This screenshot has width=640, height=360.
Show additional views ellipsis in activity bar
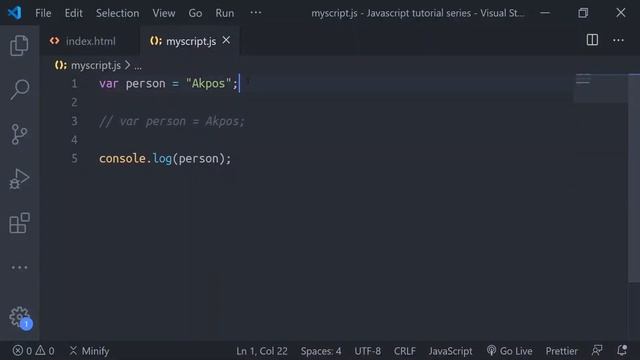(x=19, y=268)
